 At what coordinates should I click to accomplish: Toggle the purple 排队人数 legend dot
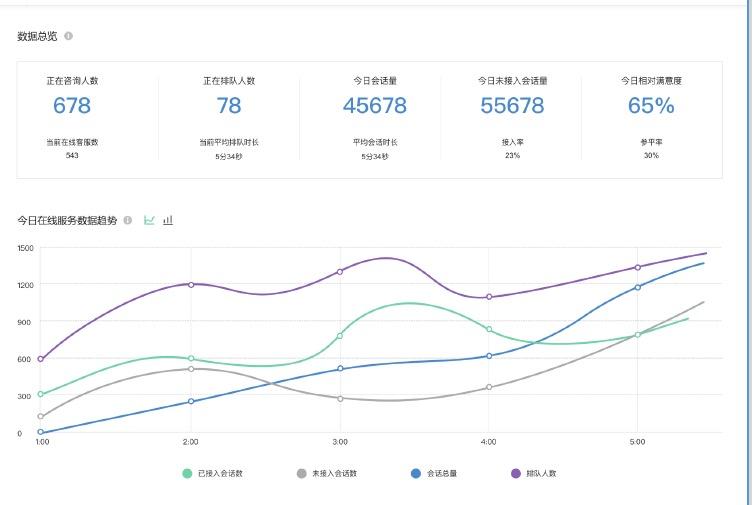pos(516,473)
